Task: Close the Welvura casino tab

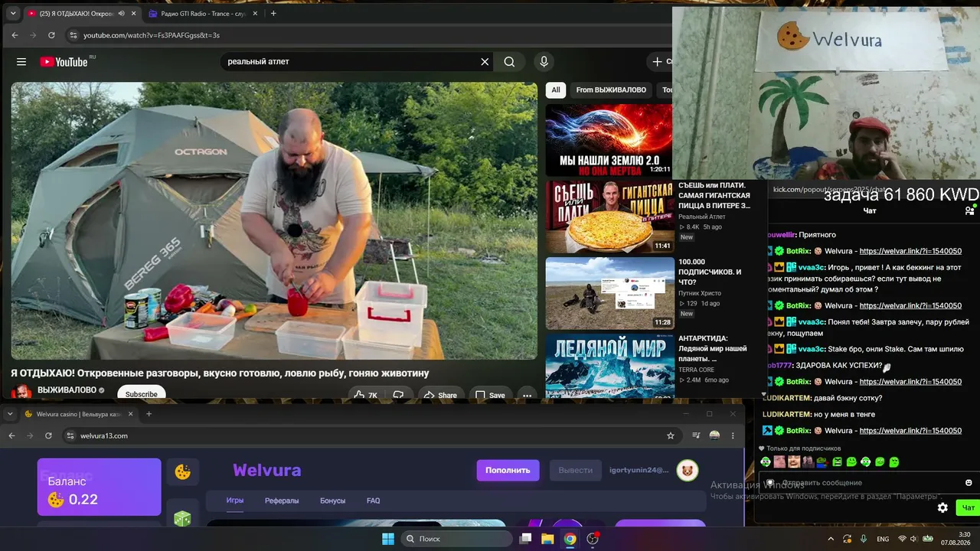Action: [130, 414]
